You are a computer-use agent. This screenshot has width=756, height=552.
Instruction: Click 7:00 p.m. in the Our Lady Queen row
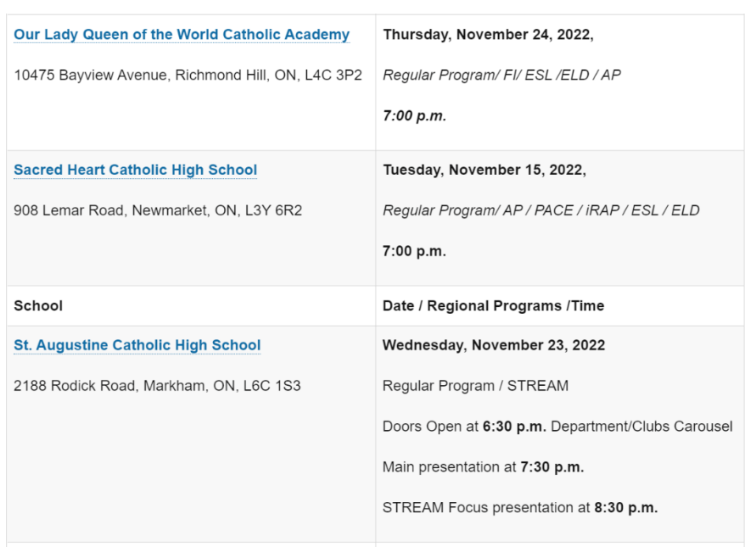pos(414,115)
